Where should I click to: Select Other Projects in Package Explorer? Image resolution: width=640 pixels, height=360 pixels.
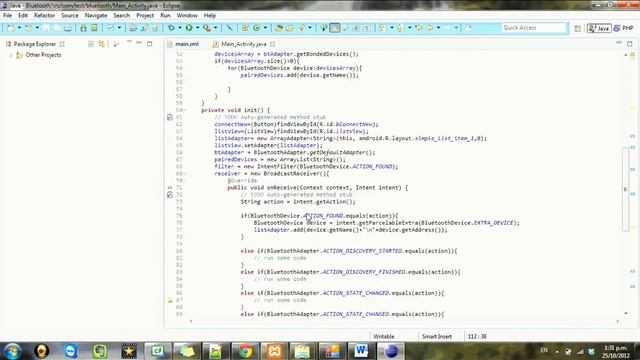tap(43, 55)
